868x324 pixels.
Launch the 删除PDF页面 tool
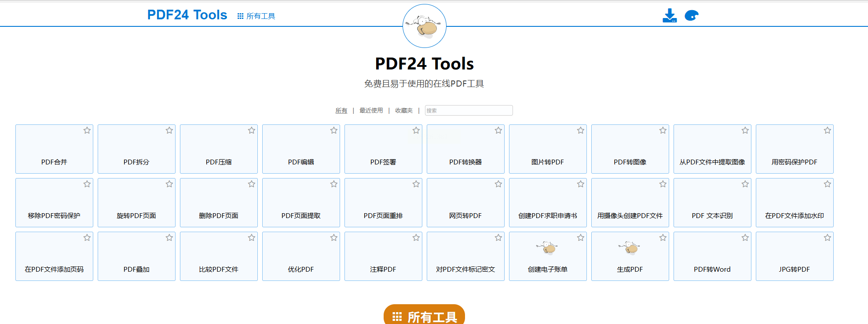(x=219, y=203)
